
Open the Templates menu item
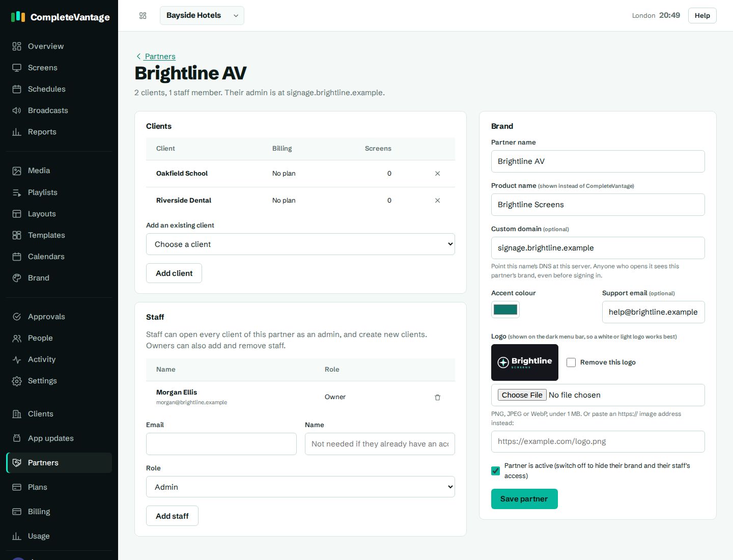click(x=59, y=235)
